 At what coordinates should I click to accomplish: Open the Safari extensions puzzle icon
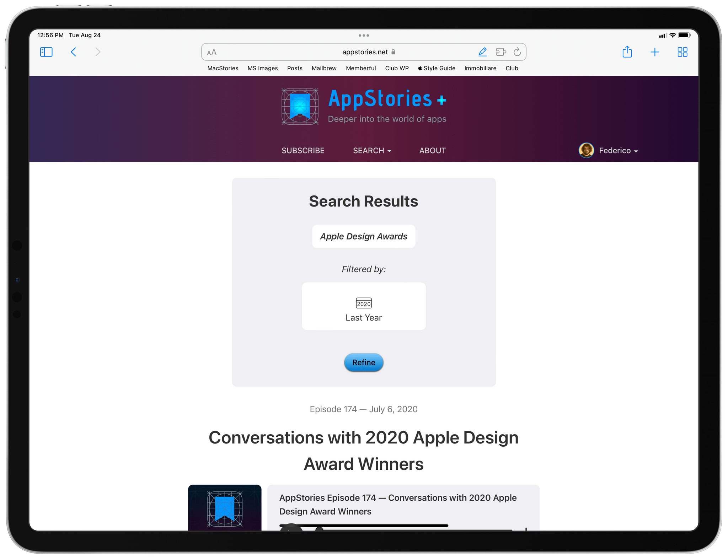(x=501, y=52)
